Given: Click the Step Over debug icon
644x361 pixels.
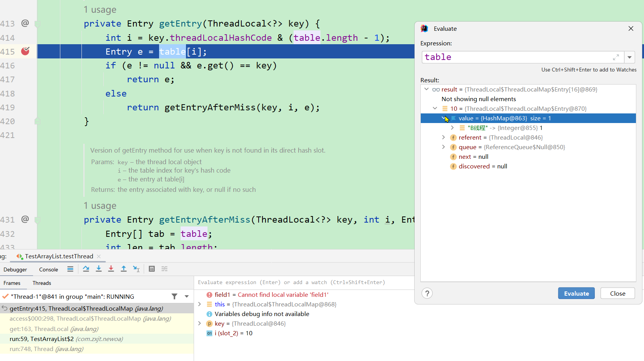Looking at the screenshot, I should [x=86, y=269].
